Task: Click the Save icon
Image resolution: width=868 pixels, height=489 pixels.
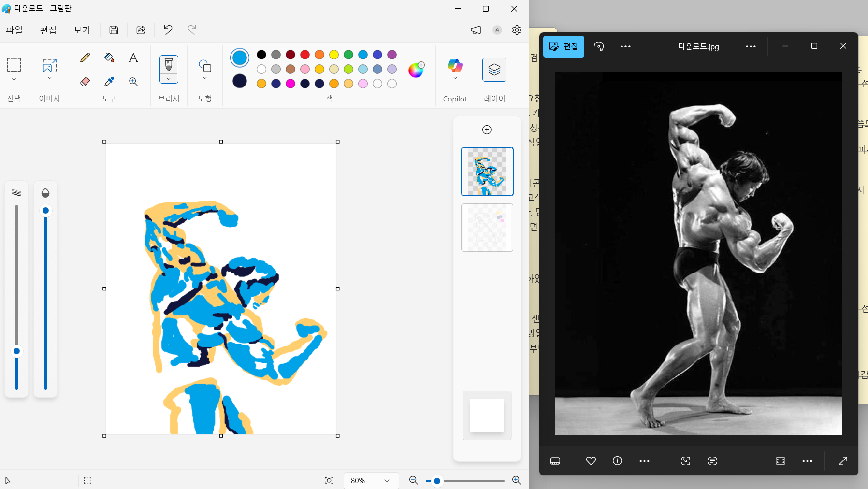Action: coord(114,30)
